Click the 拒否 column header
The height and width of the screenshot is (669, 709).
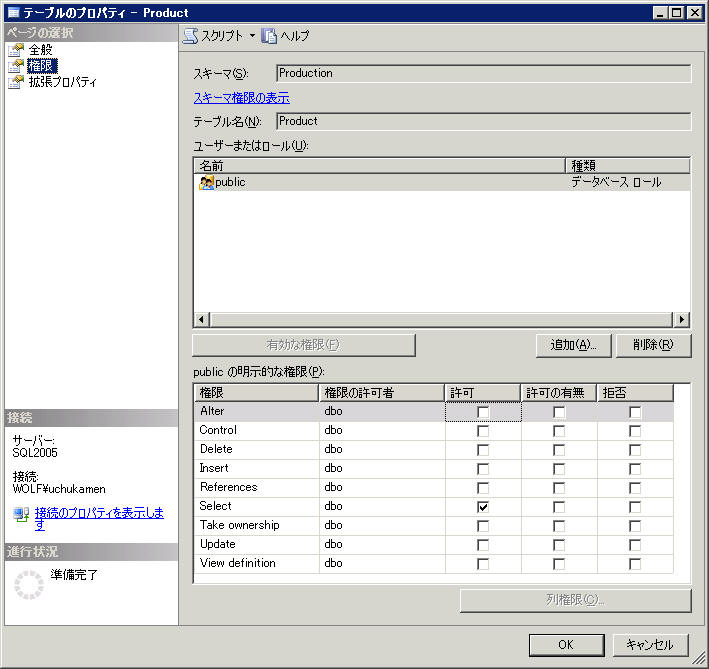pos(635,393)
